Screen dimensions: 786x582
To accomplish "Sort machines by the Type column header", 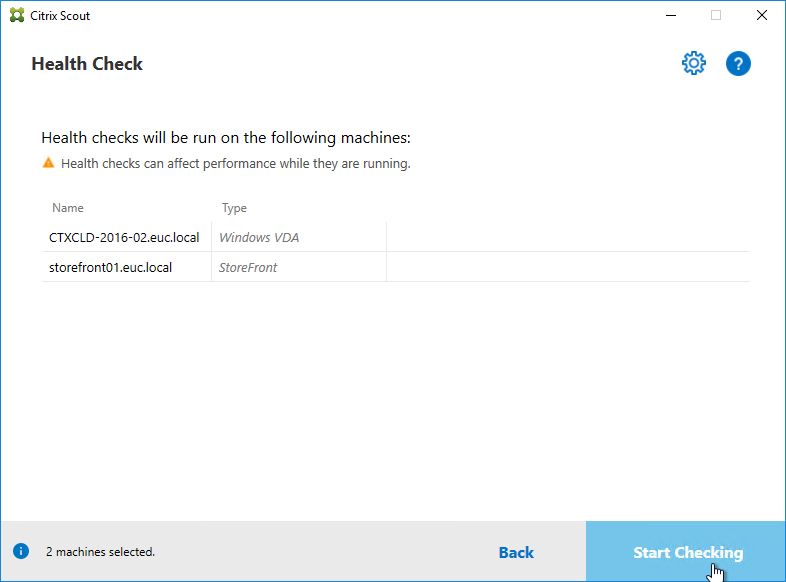I will [x=234, y=208].
